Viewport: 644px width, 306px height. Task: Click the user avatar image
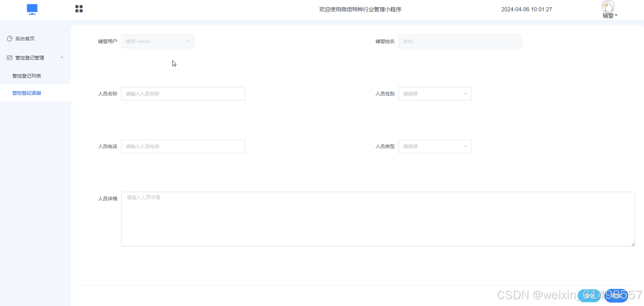tap(608, 6)
